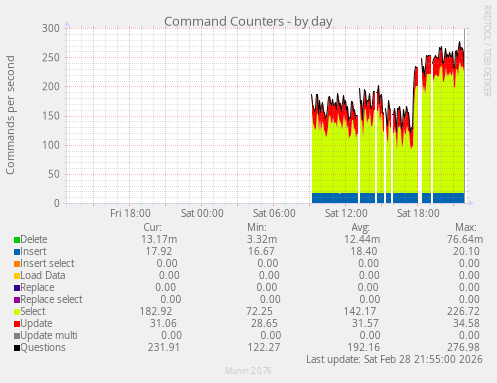Click the Delete min value 3.32m

click(262, 239)
